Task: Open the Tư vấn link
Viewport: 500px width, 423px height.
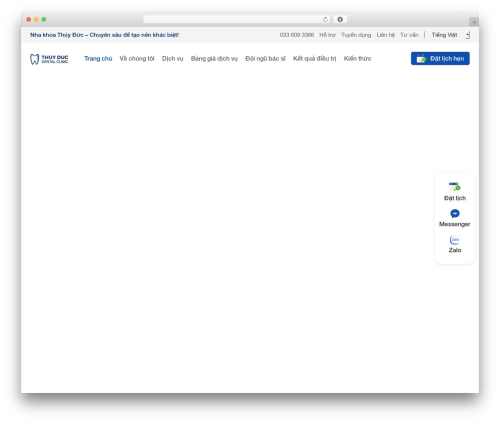Action: (x=409, y=35)
